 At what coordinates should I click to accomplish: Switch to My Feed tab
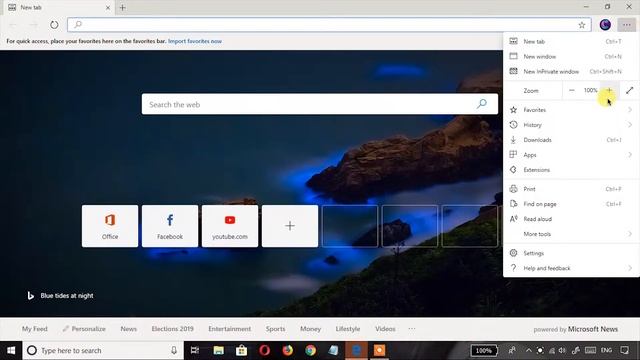[x=35, y=329]
